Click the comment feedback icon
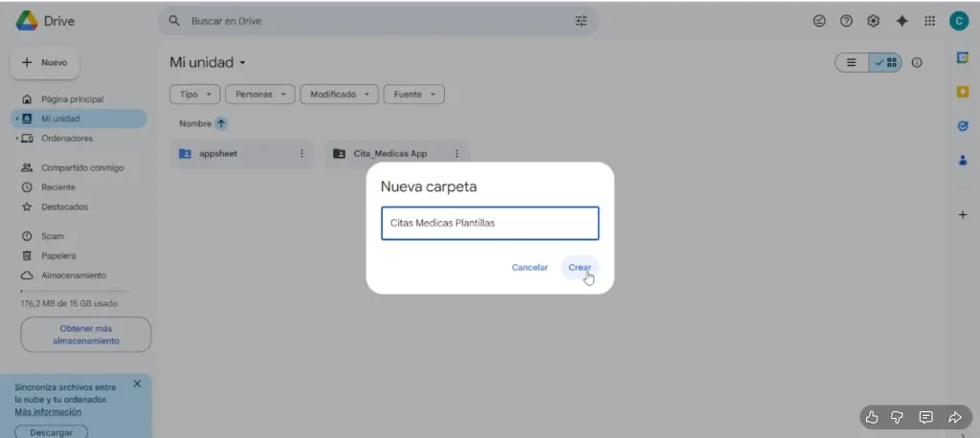The image size is (980, 438). click(926, 417)
